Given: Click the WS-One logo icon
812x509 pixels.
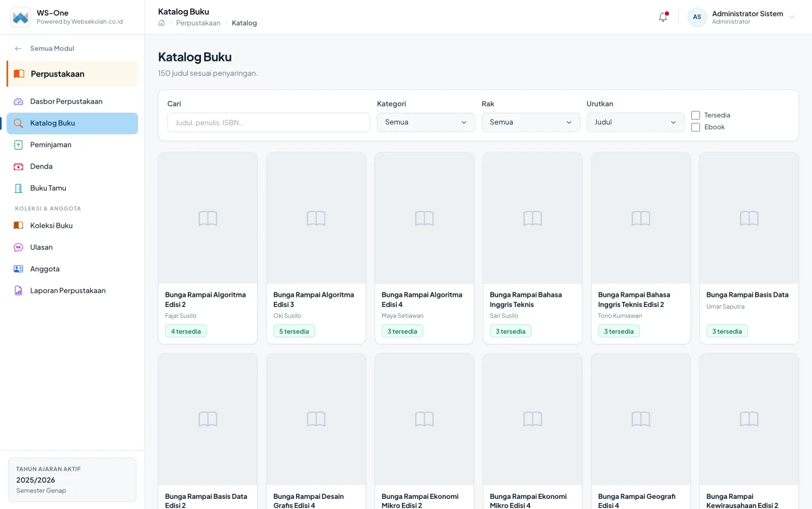Looking at the screenshot, I should (20, 17).
